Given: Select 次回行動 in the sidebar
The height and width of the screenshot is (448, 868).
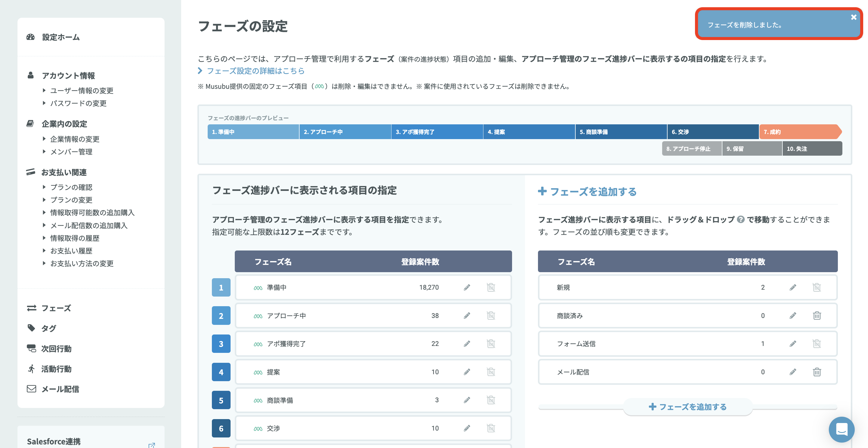Looking at the screenshot, I should 56,349.
